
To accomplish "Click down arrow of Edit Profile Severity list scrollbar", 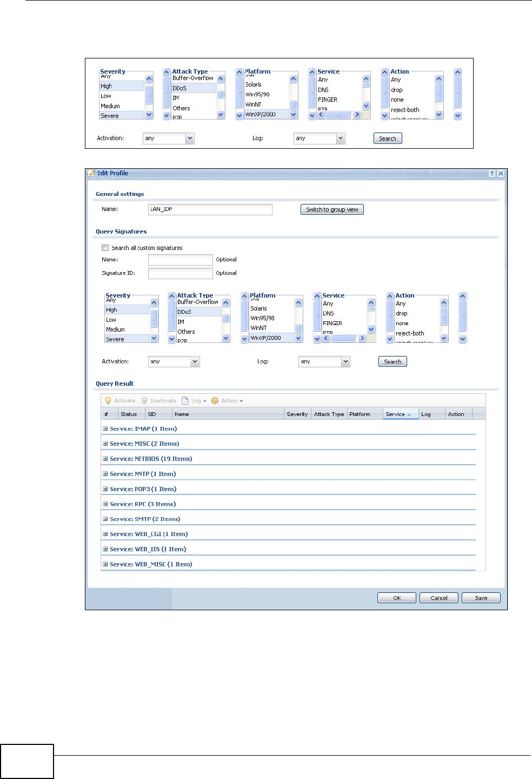I will (x=154, y=339).
